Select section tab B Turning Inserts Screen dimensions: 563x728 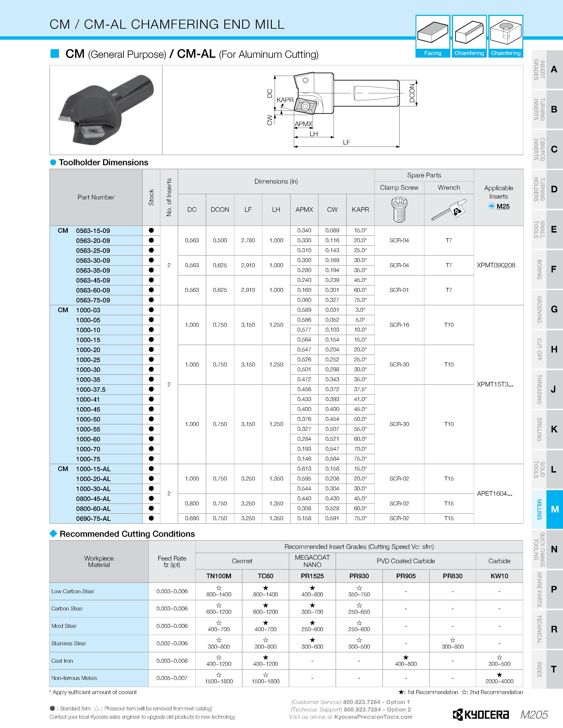point(547,109)
